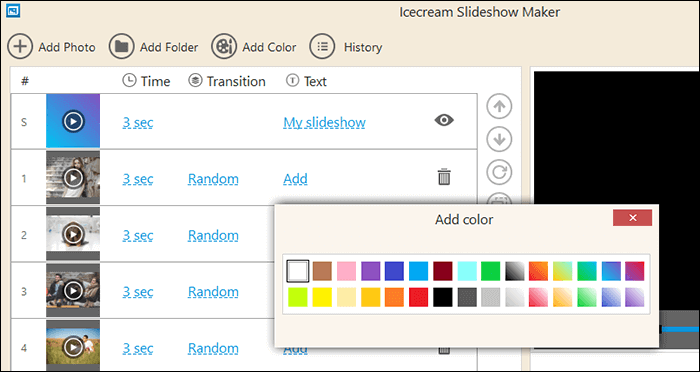Edit the 3 sec duration of slide 3
This screenshot has height=372, width=700.
(x=138, y=292)
